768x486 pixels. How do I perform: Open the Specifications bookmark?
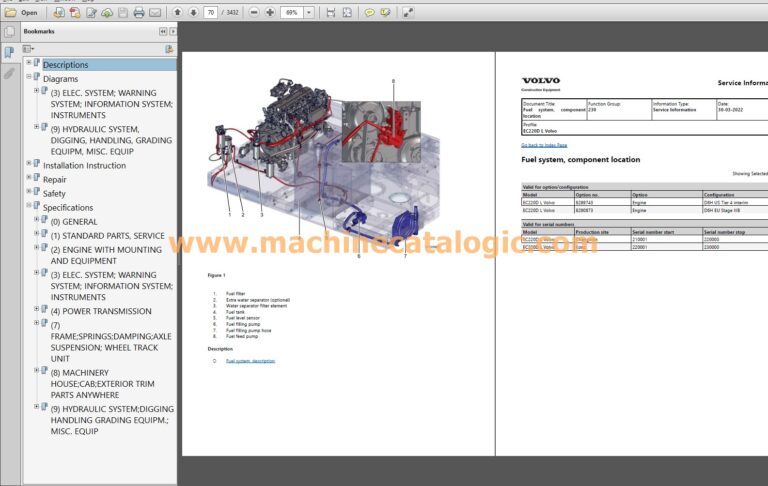point(68,208)
